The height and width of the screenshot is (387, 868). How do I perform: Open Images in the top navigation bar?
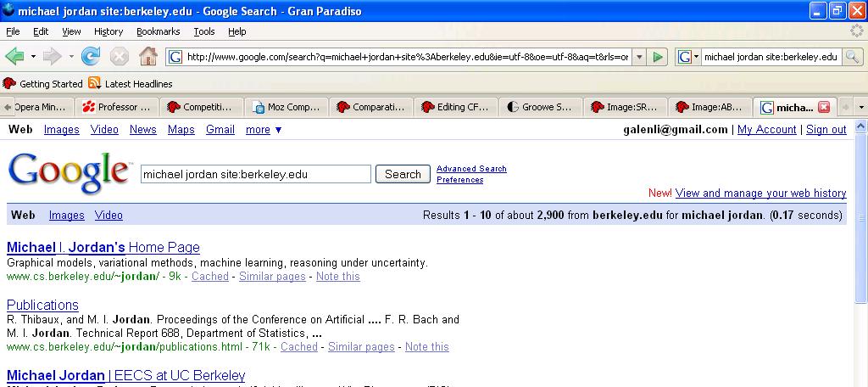(61, 129)
